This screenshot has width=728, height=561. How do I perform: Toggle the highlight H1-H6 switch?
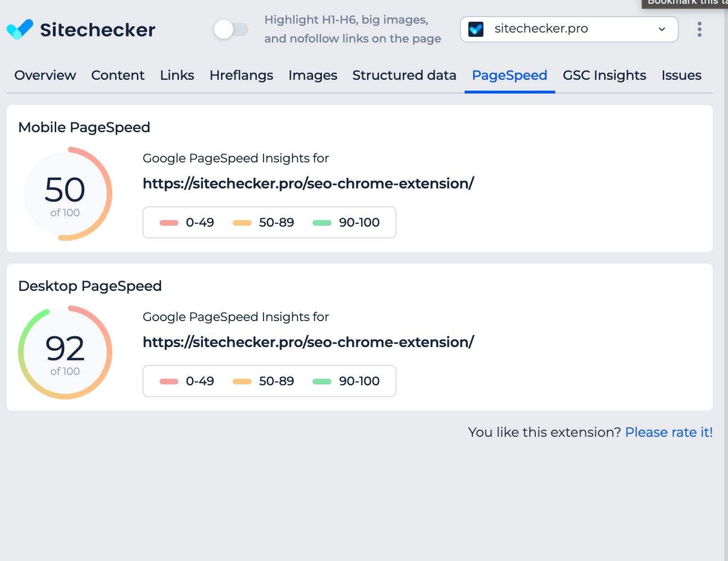(x=231, y=29)
